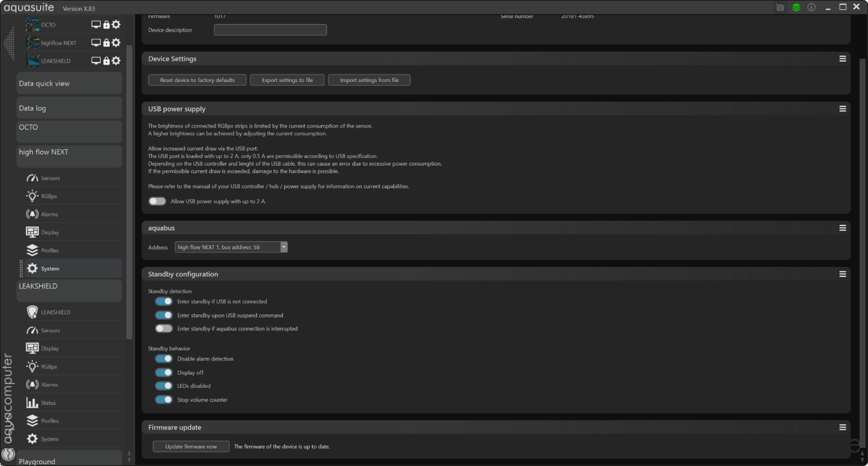Toggle Disable alarm detection switch
The height and width of the screenshot is (466, 868).
[164, 359]
